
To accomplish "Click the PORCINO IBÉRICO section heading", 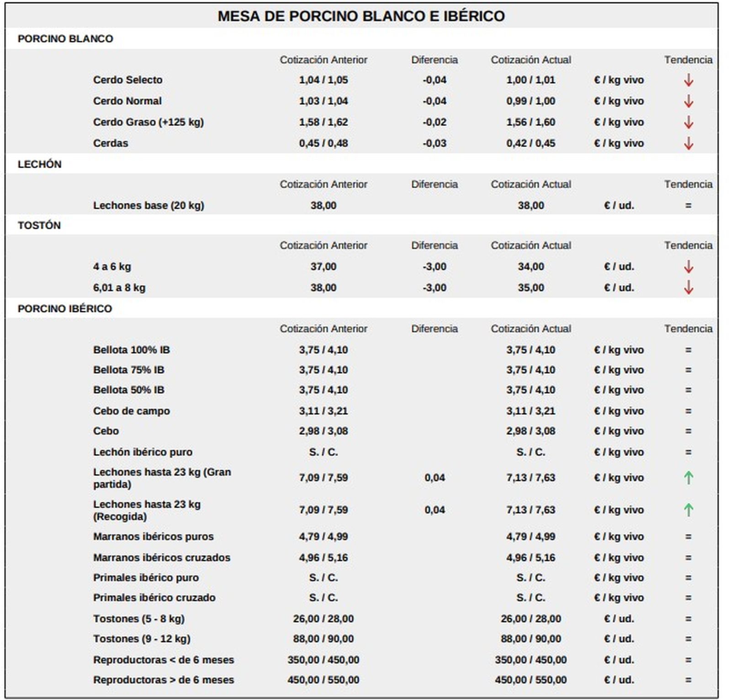I will (x=65, y=309).
